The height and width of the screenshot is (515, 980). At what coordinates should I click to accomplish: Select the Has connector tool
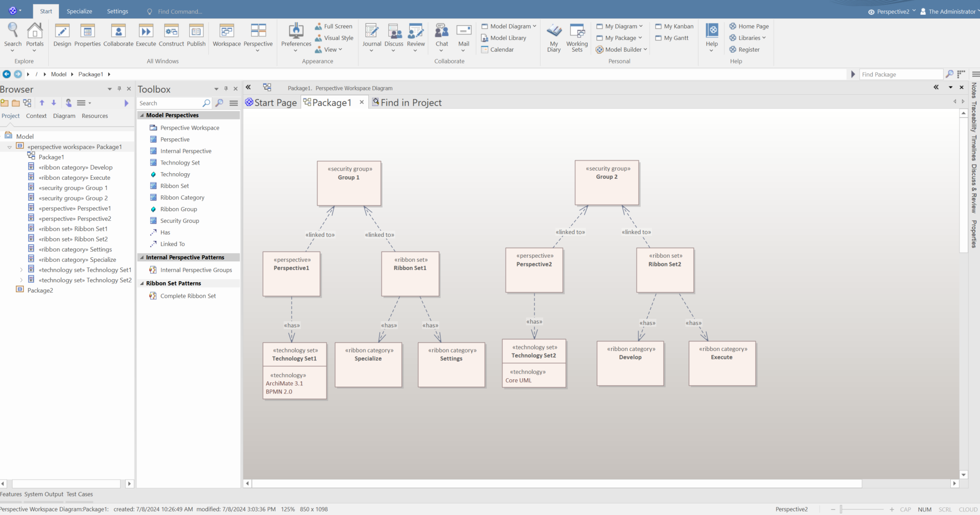coord(165,232)
